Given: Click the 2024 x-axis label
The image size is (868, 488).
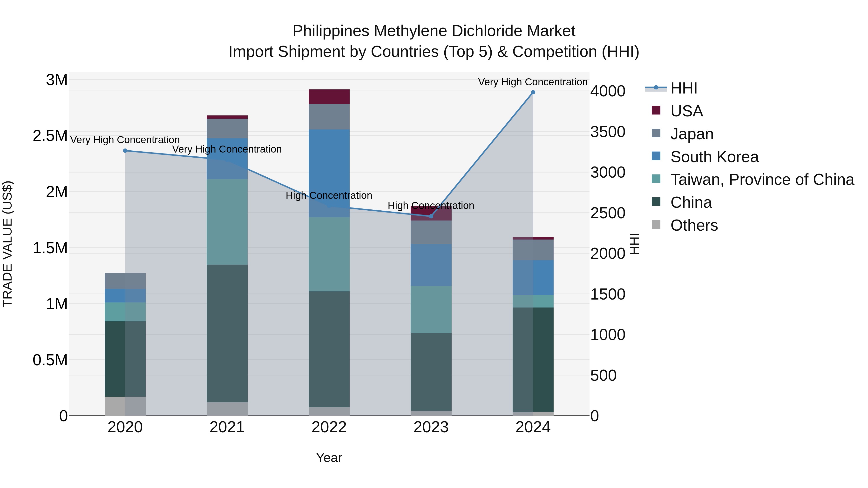Looking at the screenshot, I should (533, 427).
